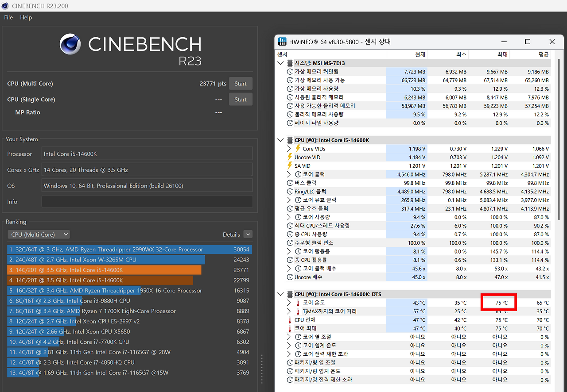This screenshot has width=567, height=392.
Task: Minimize the HWiNFO sensor window
Action: point(504,42)
